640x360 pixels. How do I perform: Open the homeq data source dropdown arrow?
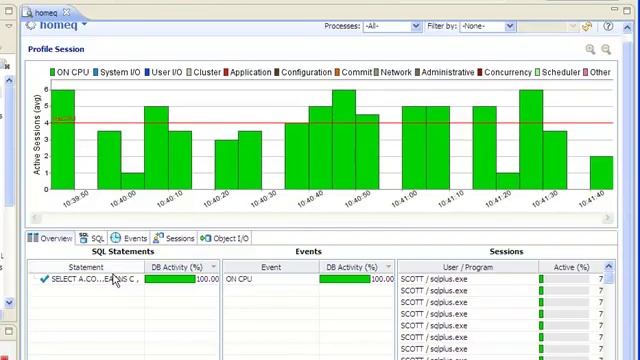pyautogui.click(x=84, y=24)
